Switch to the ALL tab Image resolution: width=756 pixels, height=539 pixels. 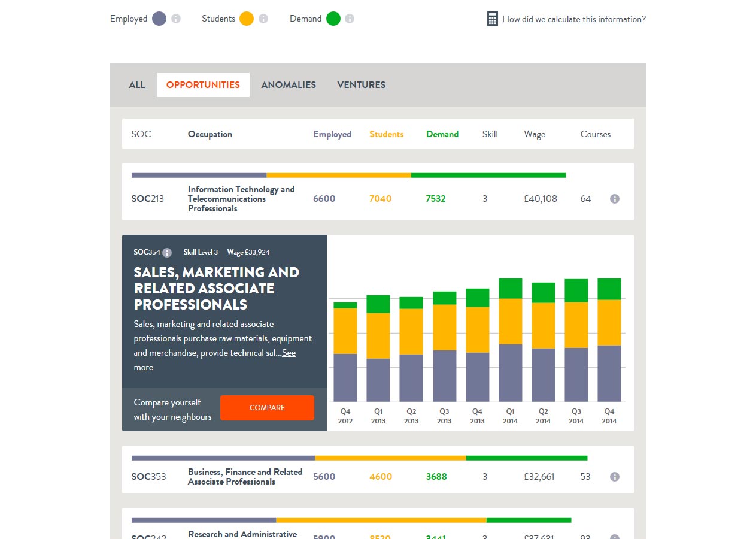point(137,85)
